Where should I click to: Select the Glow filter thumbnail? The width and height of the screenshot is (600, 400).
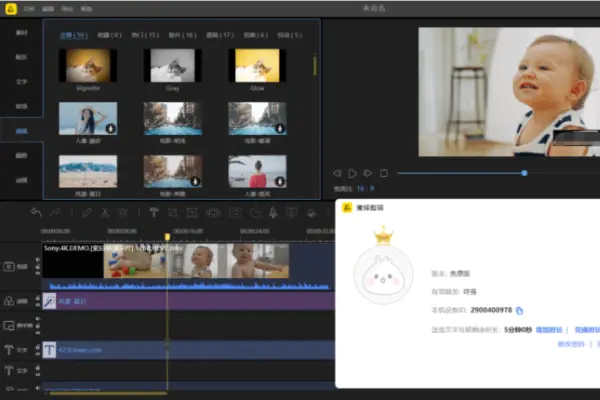click(257, 66)
